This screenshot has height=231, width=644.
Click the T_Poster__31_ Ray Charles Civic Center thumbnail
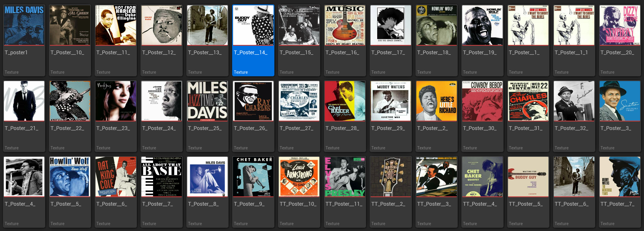pyautogui.click(x=528, y=101)
